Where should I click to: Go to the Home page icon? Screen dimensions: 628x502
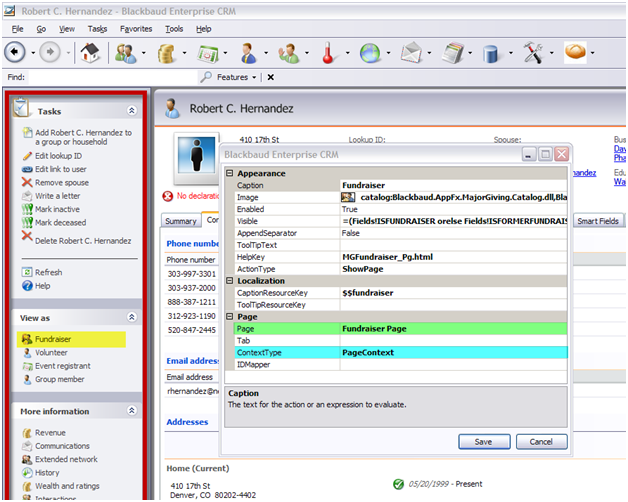tap(90, 52)
